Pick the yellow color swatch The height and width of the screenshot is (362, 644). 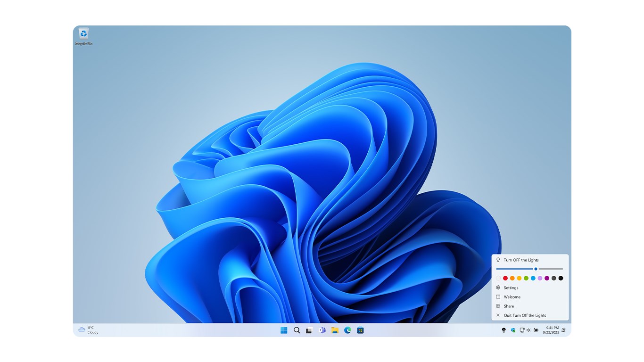pos(519,278)
